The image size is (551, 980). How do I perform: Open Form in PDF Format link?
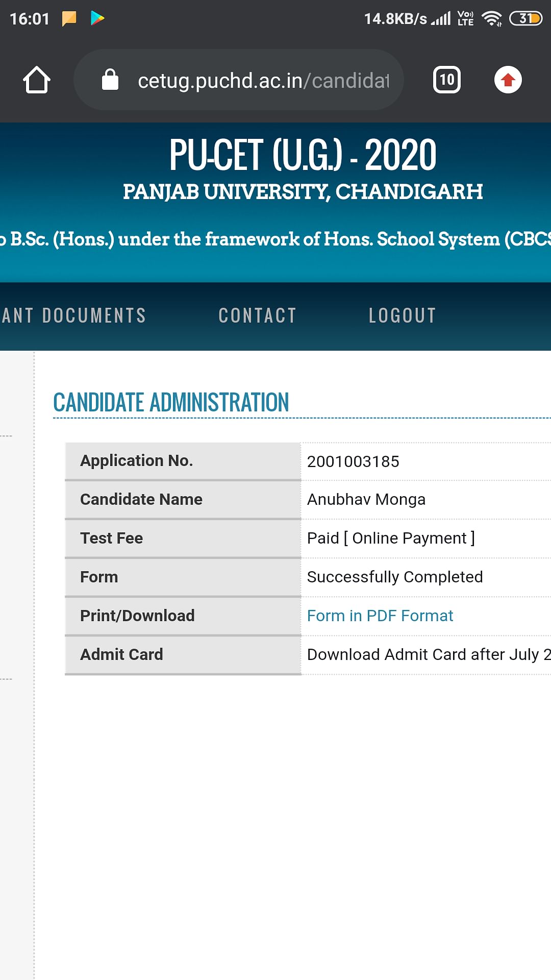point(380,616)
